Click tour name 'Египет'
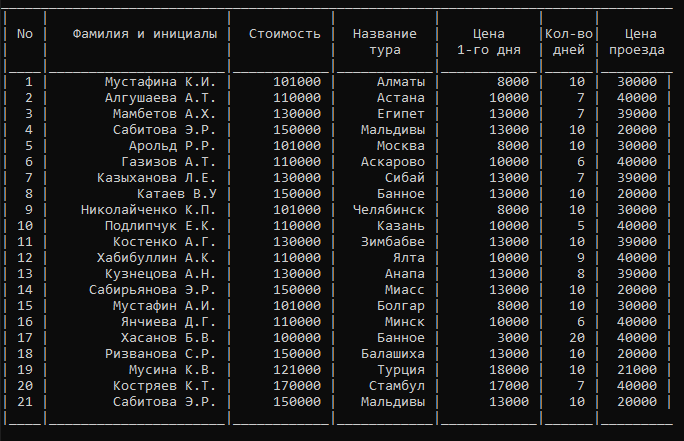The height and width of the screenshot is (441, 684). pyautogui.click(x=401, y=114)
